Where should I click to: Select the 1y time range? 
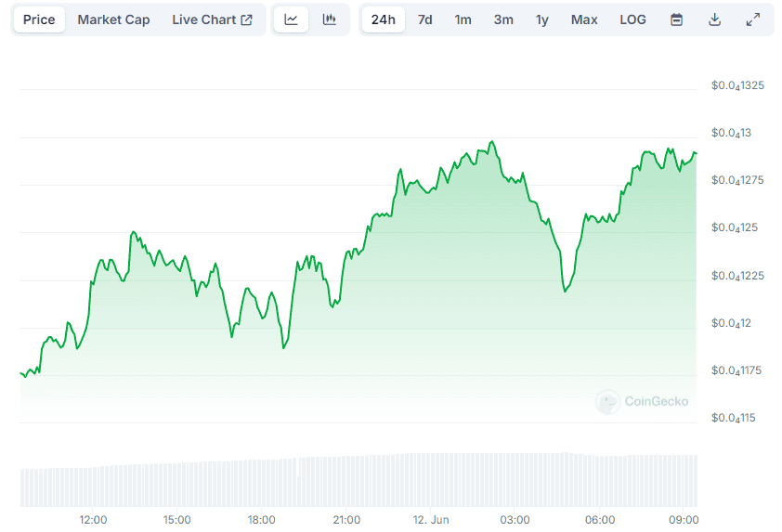click(x=542, y=19)
